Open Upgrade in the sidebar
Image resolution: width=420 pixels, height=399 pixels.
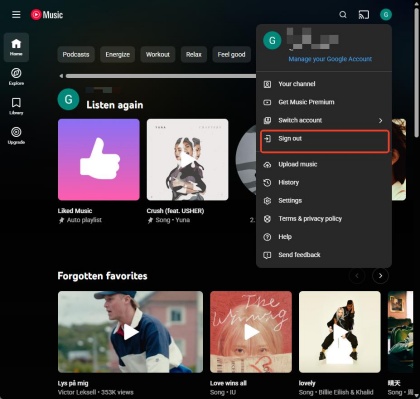pyautogui.click(x=16, y=136)
